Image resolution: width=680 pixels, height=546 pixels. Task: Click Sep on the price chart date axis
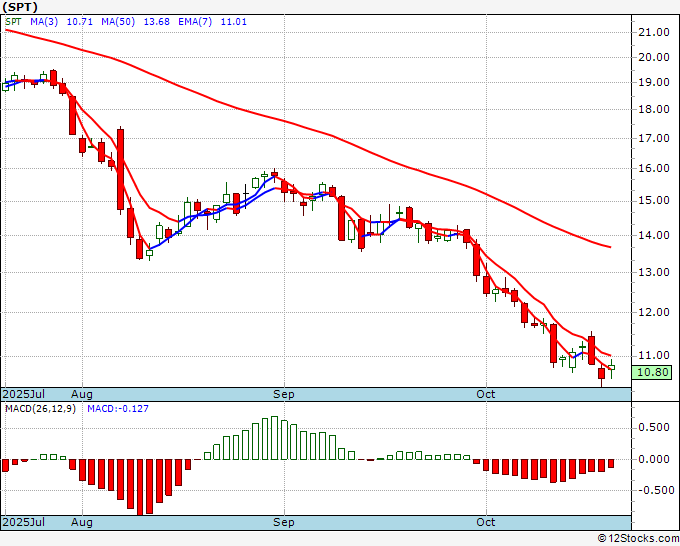284,394
